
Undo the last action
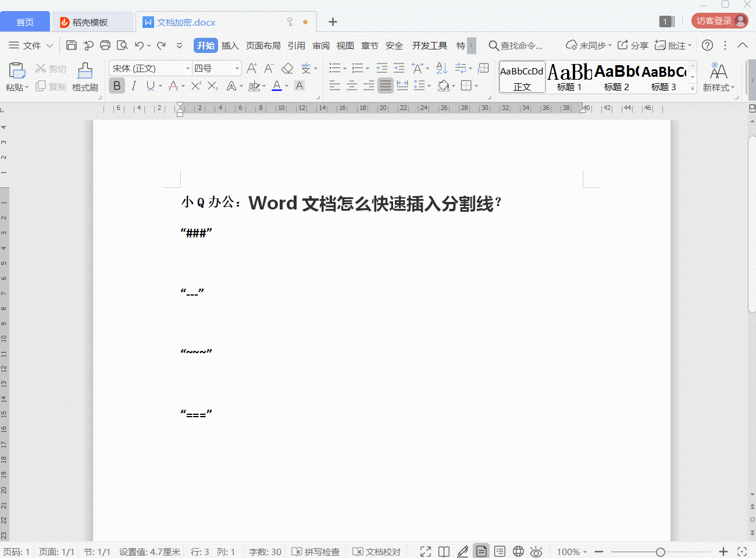(139, 45)
